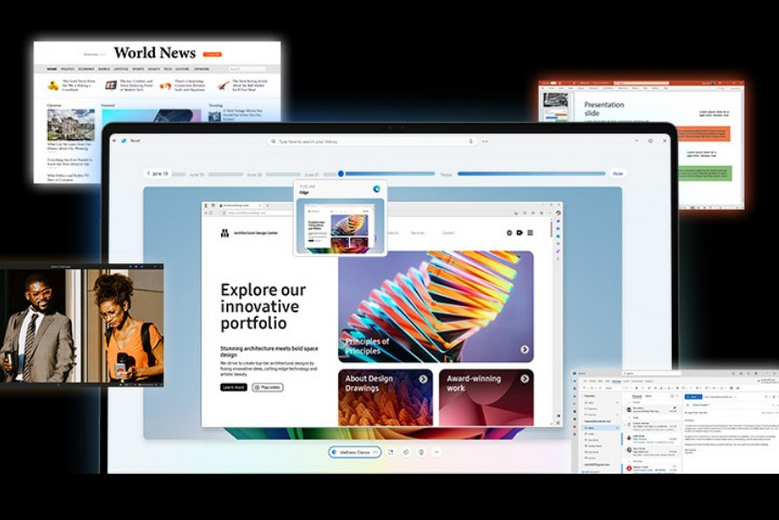Viewport: 779px width, 520px height.
Task: Click the Recall app logo icon
Action: click(124, 141)
